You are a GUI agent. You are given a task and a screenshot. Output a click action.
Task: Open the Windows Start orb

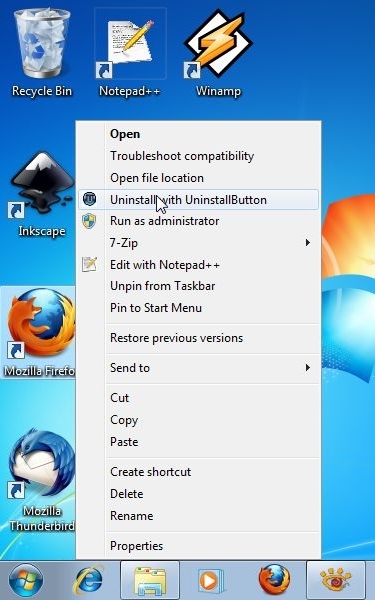tap(26, 580)
